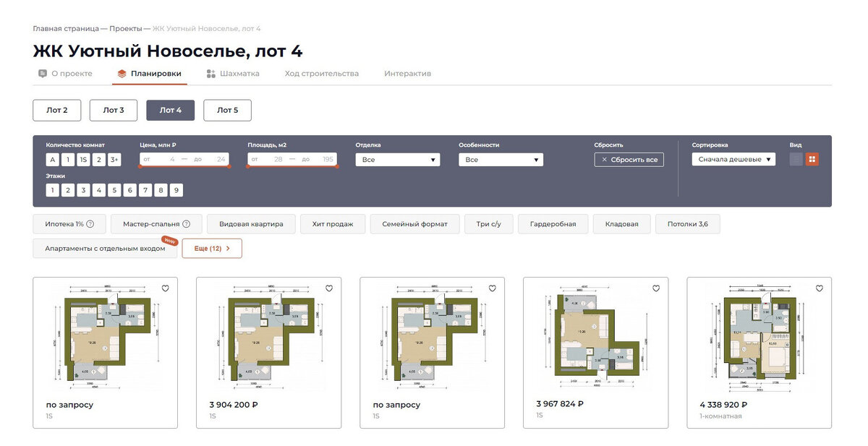Toggle room count filter 3+
Image resolution: width=868 pixels, height=446 pixels.
pos(114,160)
